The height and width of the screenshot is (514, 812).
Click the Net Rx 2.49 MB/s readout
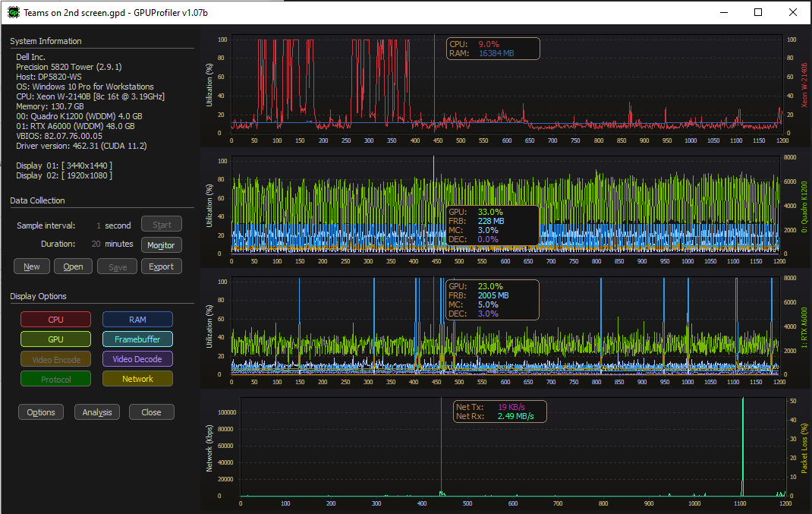[495, 416]
